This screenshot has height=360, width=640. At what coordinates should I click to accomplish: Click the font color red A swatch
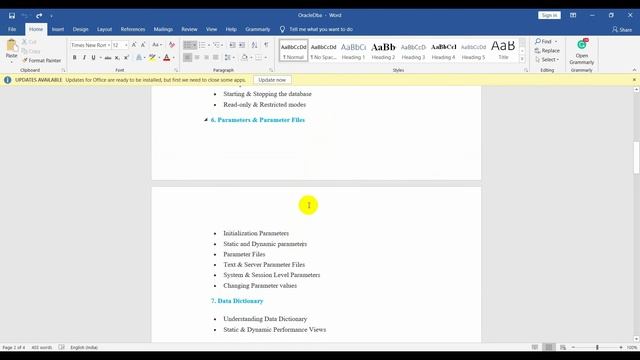pos(167,58)
